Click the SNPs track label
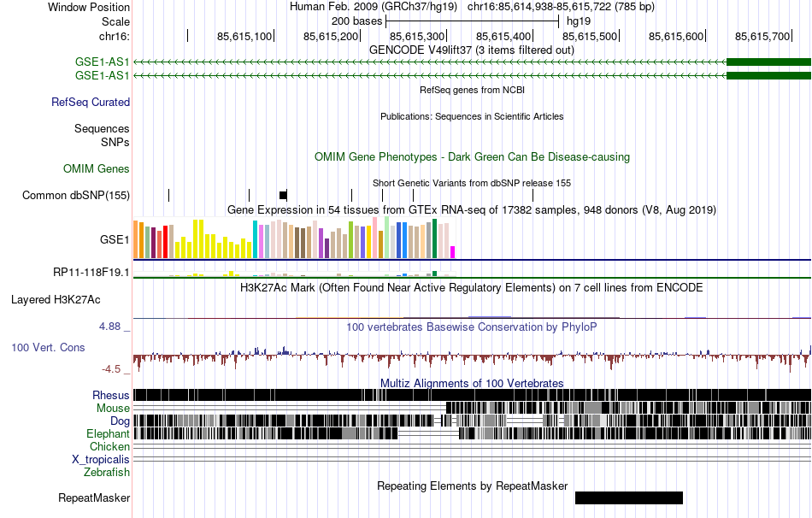The height and width of the screenshot is (518, 812). [x=115, y=142]
